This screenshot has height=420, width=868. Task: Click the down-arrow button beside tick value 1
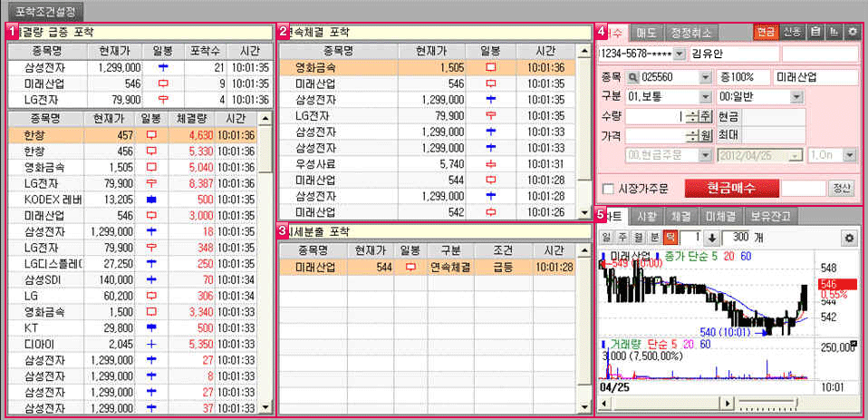712,239
